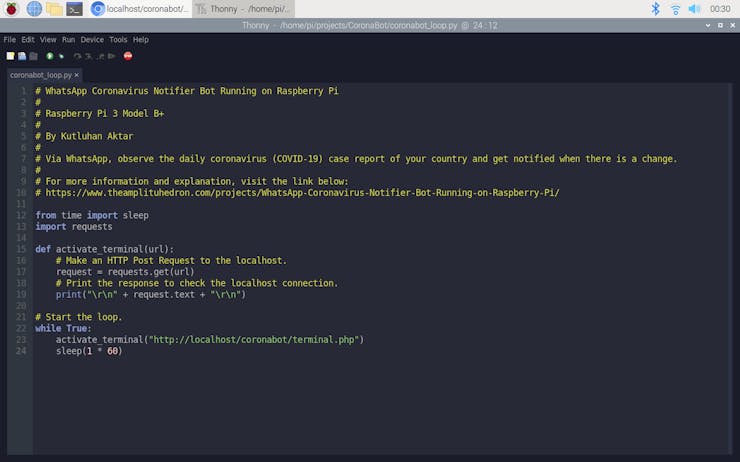Click the 'from time import sleep' line

(x=92, y=215)
